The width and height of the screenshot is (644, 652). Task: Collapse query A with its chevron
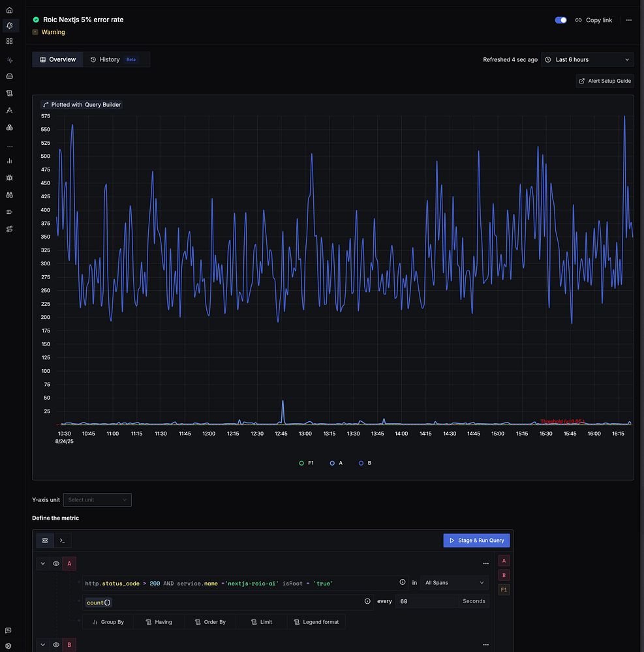click(43, 563)
